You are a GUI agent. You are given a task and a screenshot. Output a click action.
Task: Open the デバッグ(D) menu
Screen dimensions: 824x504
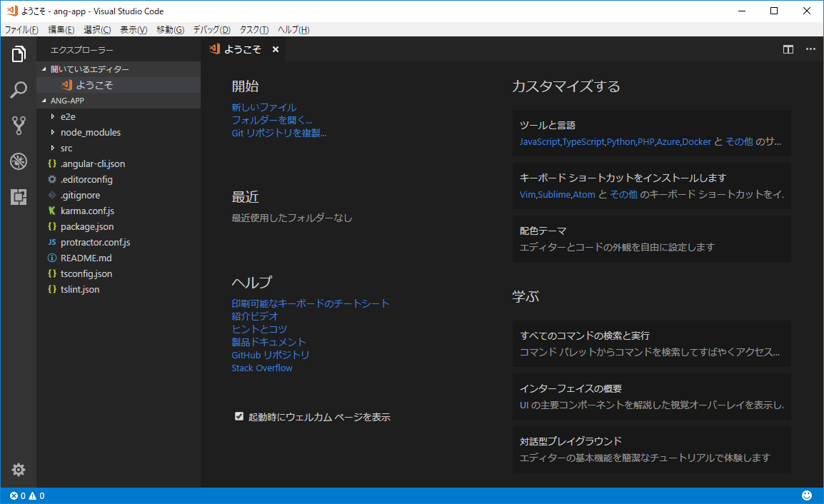(212, 30)
